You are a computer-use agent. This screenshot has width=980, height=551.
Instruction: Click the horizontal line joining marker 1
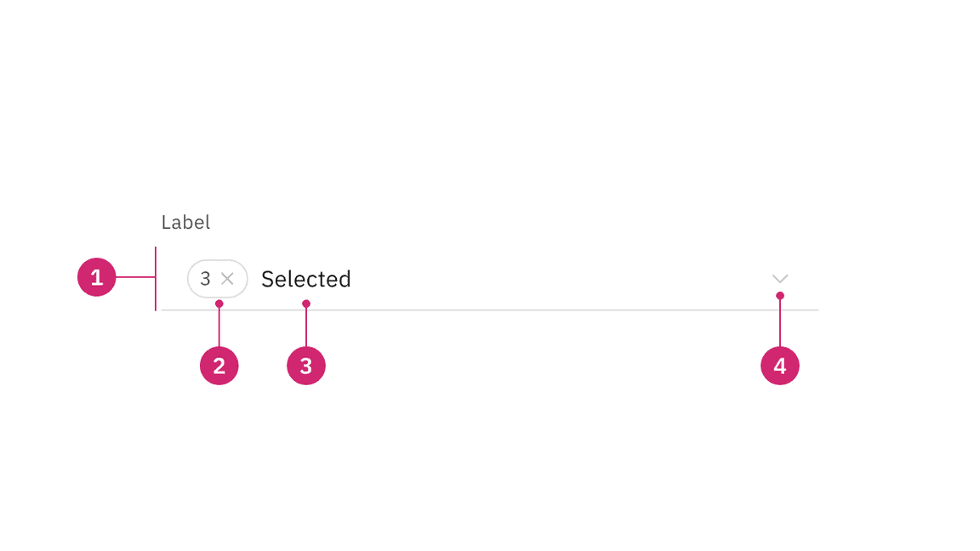click(x=135, y=277)
